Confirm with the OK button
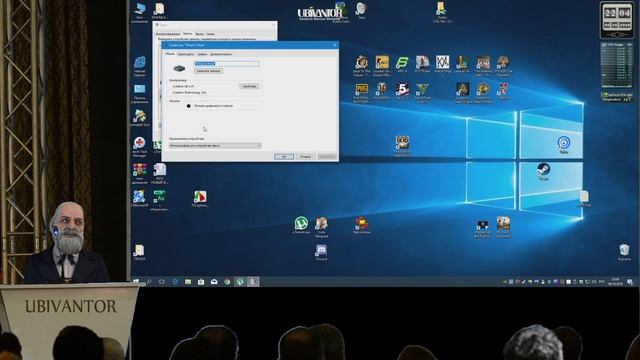This screenshot has width=640, height=360. pos(284,156)
